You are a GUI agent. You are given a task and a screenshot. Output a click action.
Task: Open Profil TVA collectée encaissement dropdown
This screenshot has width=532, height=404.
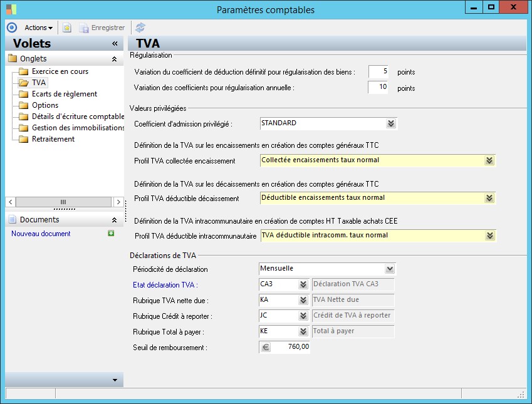pos(489,160)
